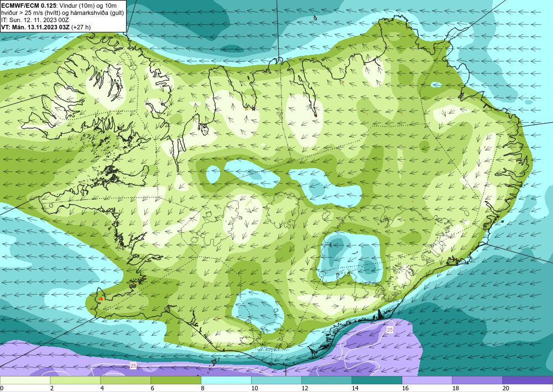Click the legend scale value "14"
The image size is (553, 392).
pos(355,389)
